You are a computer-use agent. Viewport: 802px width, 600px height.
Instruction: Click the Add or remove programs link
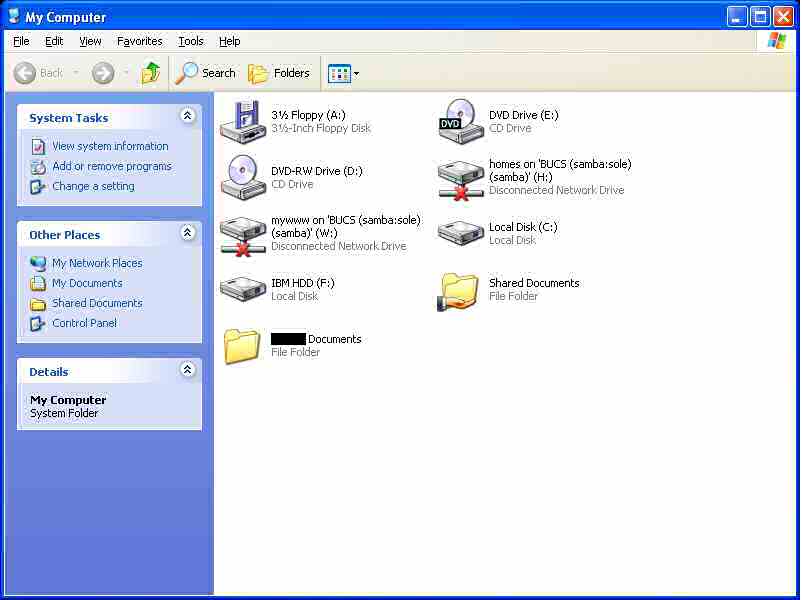pyautogui.click(x=112, y=166)
